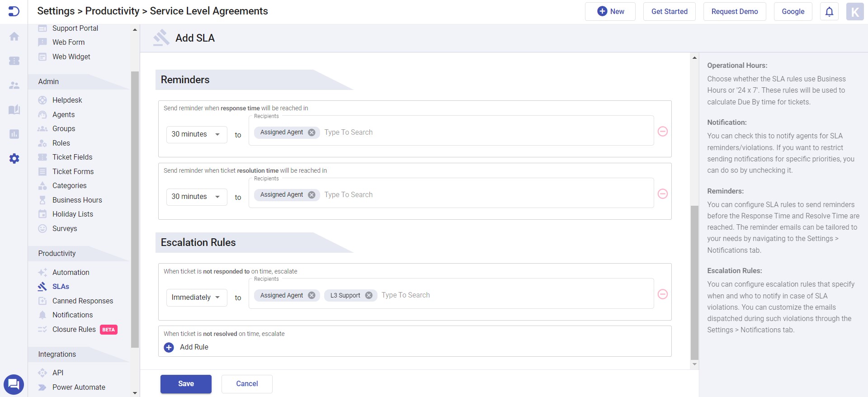This screenshot has width=868, height=397.
Task: Click the form's vertical scrollbar down arrow
Action: pos(694,364)
